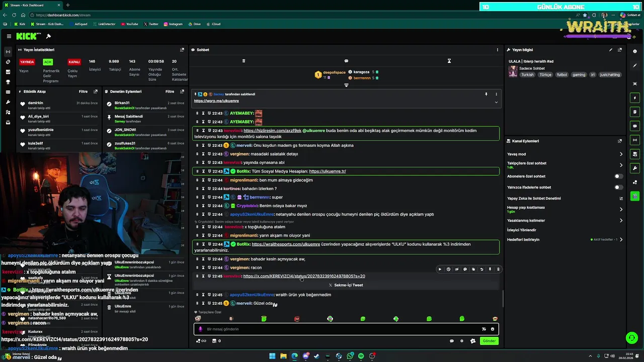
Task: Open Filtre in Etkinlik Akışı panel
Action: pyautogui.click(x=83, y=92)
